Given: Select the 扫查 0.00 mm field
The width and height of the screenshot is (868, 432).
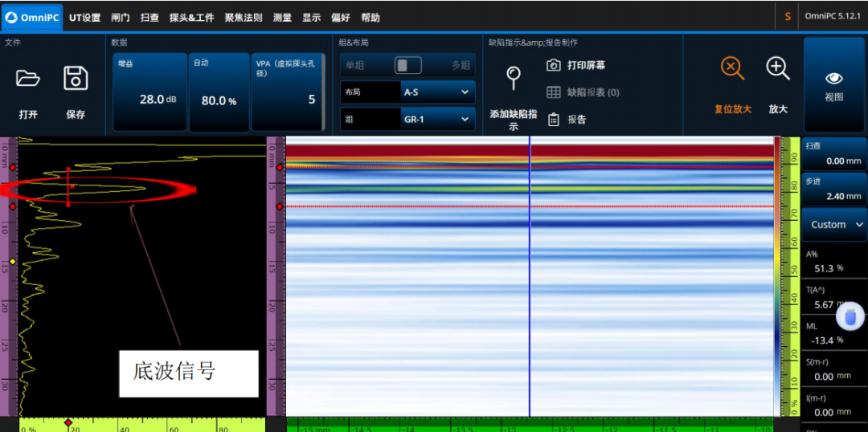Looking at the screenshot, I should pyautogui.click(x=834, y=154).
